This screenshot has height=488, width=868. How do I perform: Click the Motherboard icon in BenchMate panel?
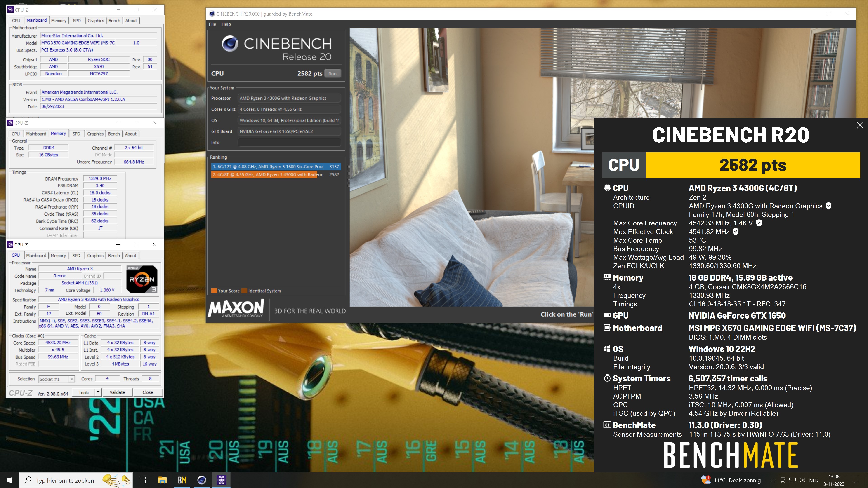(x=607, y=328)
